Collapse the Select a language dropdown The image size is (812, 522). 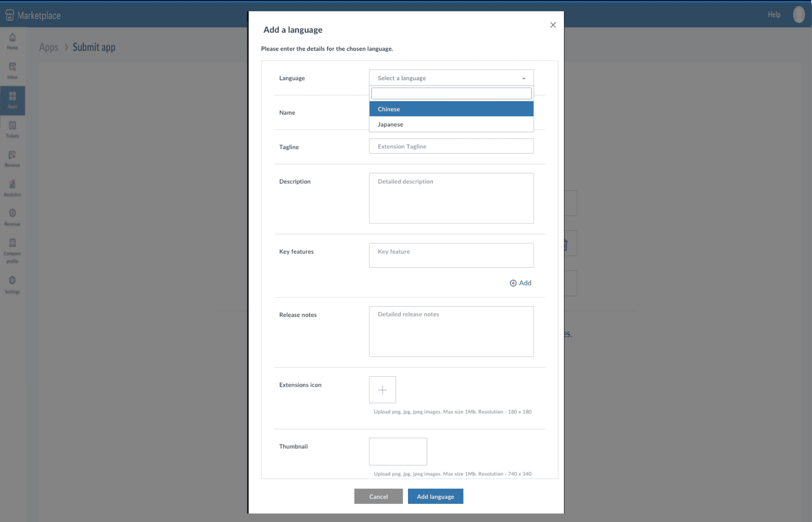coord(451,78)
